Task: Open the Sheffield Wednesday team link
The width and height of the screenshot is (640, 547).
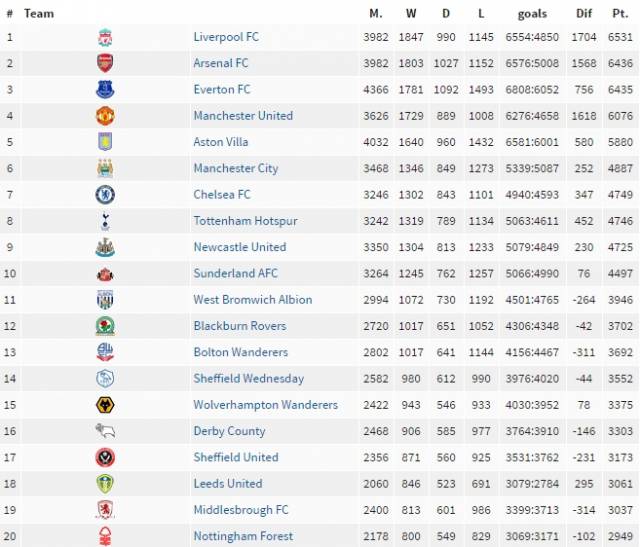Action: pyautogui.click(x=249, y=378)
